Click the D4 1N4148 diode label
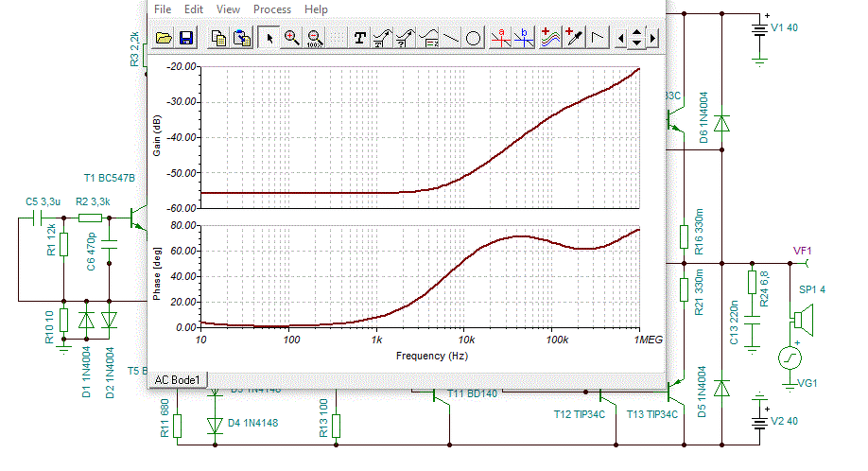 (x=253, y=423)
